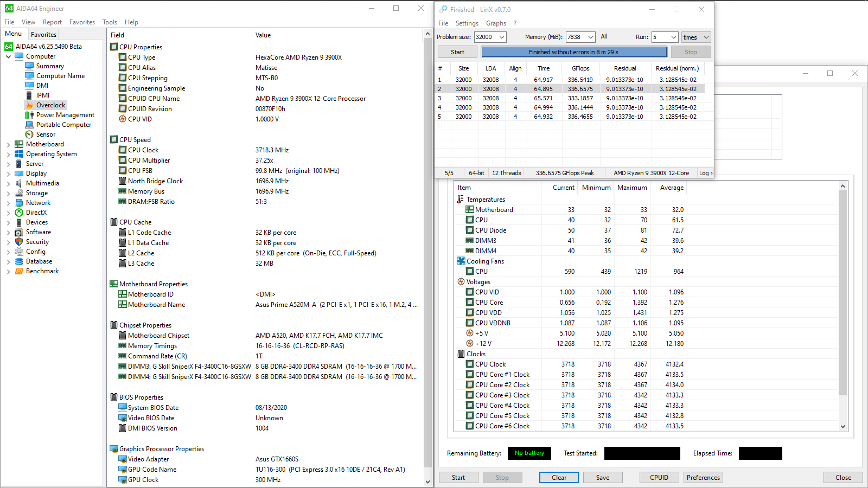Click the Cooling Fans icon
This screenshot has width=868, height=488.
pyautogui.click(x=461, y=261)
